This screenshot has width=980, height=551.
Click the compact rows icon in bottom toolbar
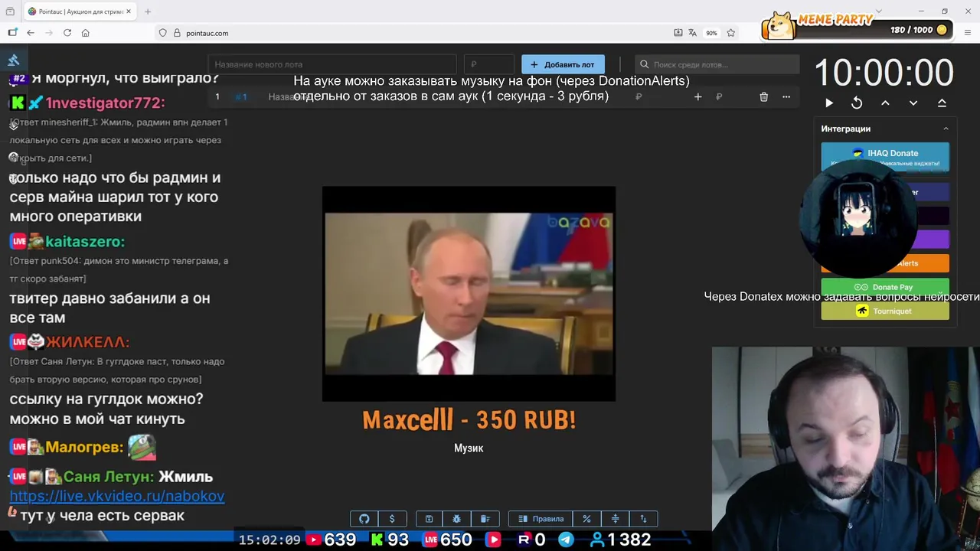click(615, 519)
